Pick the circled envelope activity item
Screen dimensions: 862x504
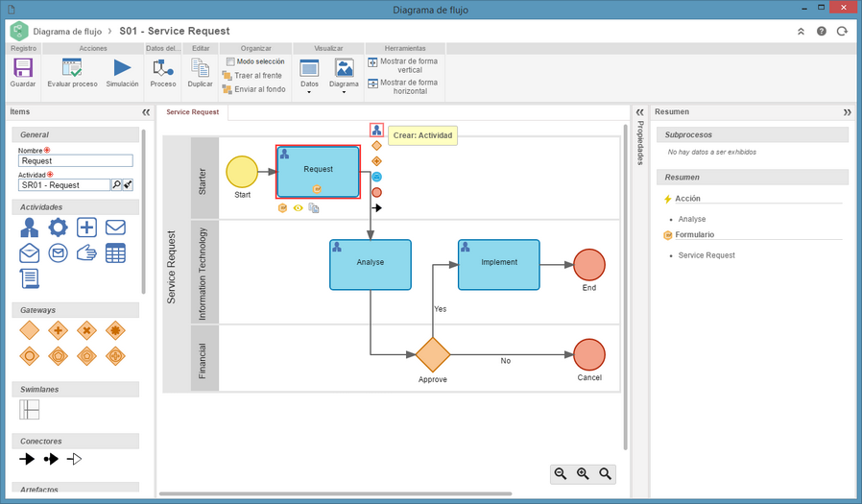tap(58, 252)
